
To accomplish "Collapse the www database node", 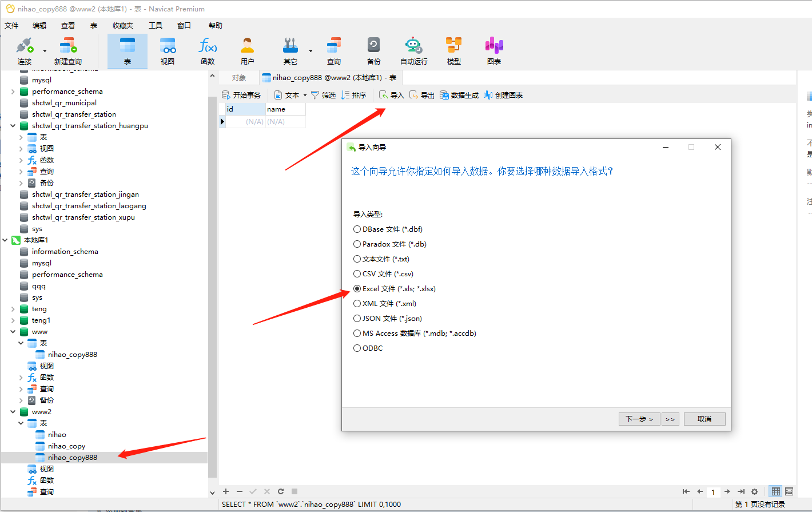I will coord(13,332).
